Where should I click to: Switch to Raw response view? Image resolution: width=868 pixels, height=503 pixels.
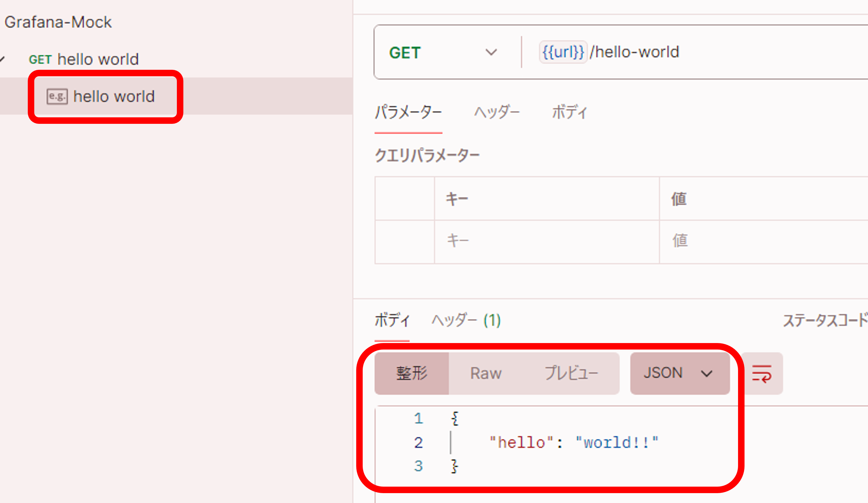point(486,373)
